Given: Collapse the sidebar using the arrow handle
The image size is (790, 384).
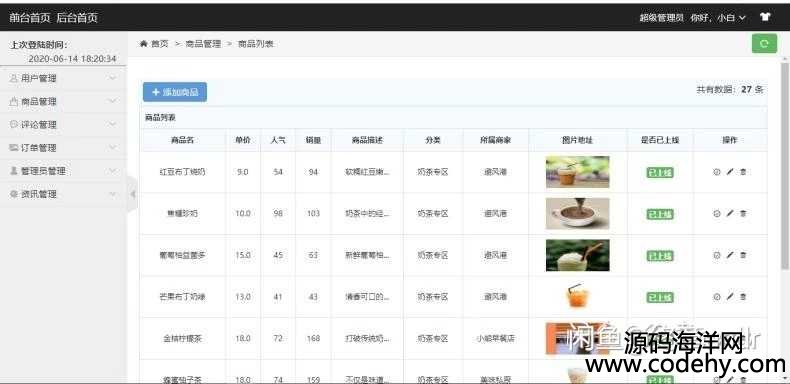Looking at the screenshot, I should click(132, 194).
